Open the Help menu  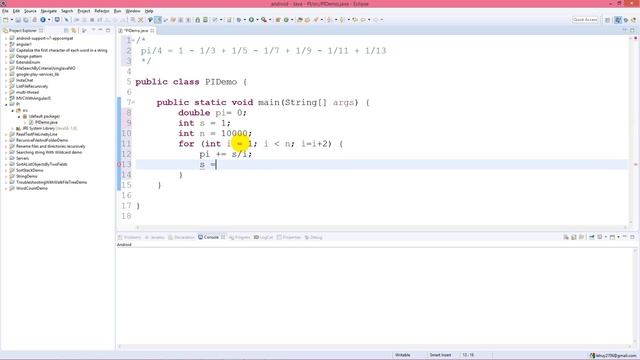pos(149,11)
